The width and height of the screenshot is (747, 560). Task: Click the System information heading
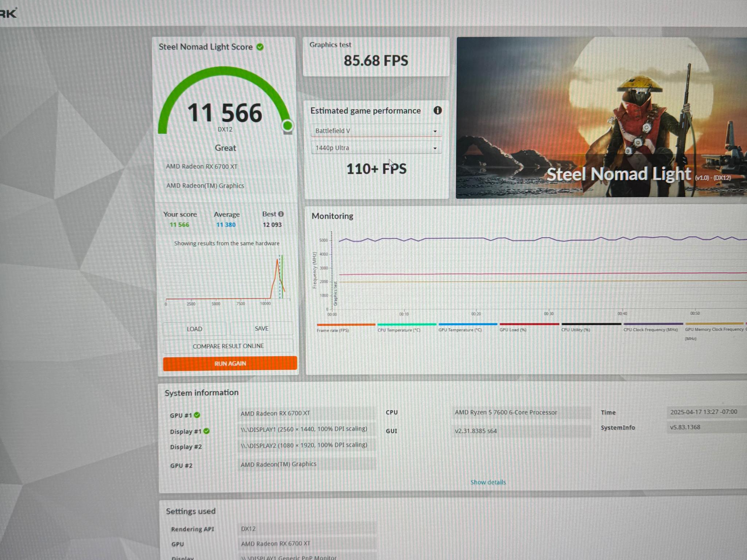[x=201, y=393]
